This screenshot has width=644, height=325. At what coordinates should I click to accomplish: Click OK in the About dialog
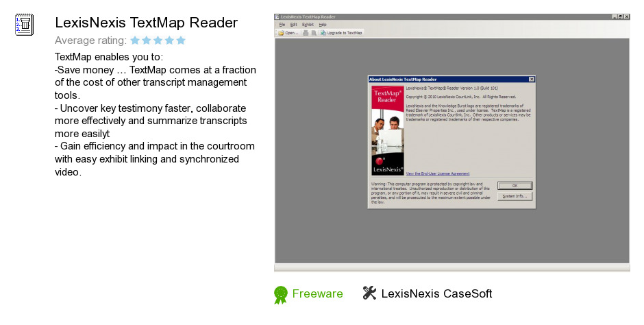coord(515,186)
